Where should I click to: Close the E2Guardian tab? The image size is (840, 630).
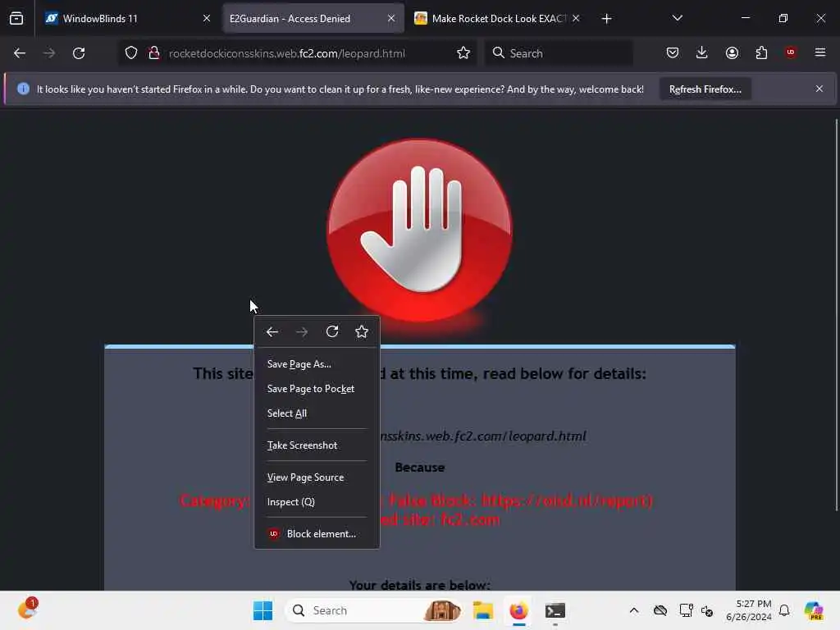391,19
